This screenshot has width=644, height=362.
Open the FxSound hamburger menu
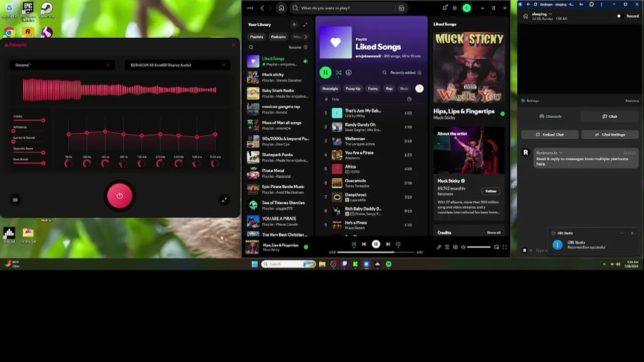tap(15, 200)
